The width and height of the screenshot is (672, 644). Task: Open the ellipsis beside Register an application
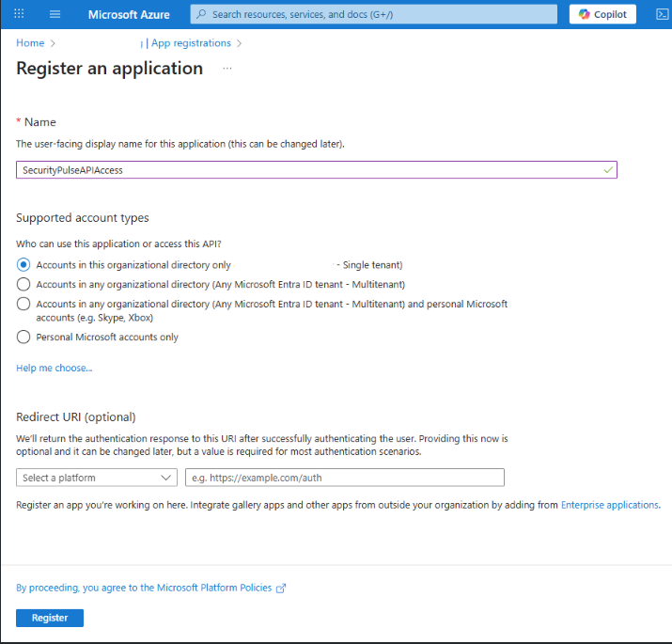click(227, 69)
